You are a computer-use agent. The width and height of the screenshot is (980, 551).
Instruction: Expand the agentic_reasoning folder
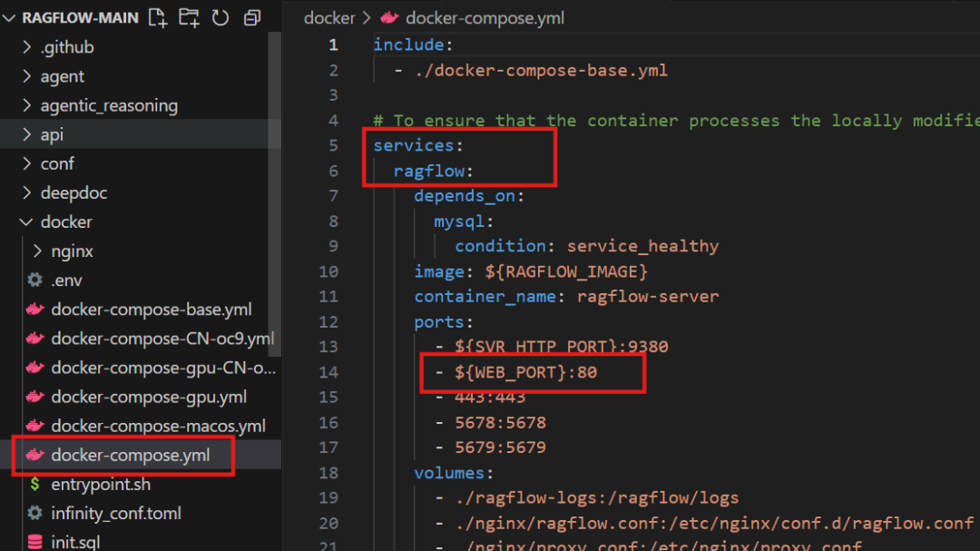[x=27, y=105]
